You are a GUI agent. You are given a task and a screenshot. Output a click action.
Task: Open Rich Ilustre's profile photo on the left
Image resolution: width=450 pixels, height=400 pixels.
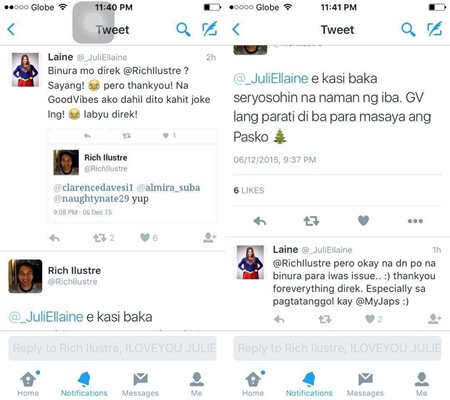(x=25, y=276)
